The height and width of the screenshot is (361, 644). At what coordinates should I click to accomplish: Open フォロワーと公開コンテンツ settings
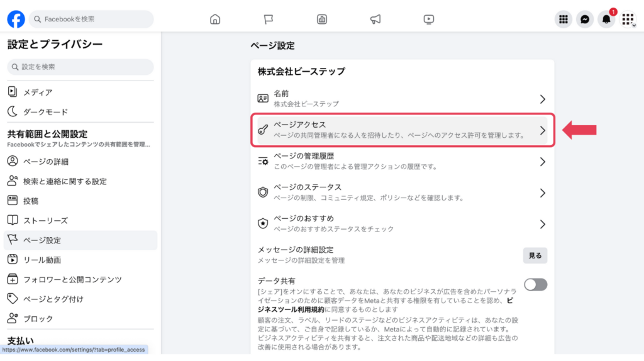click(x=80, y=280)
